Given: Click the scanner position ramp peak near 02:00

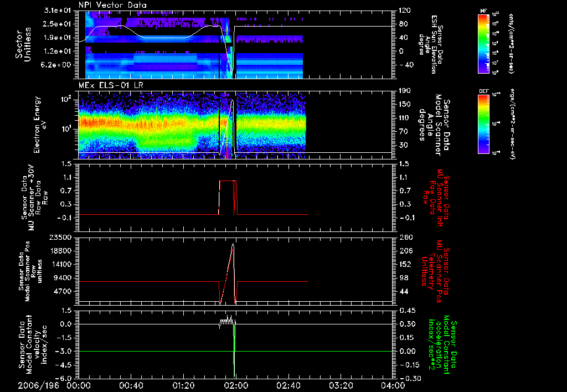Looking at the screenshot, I should 233,245.
